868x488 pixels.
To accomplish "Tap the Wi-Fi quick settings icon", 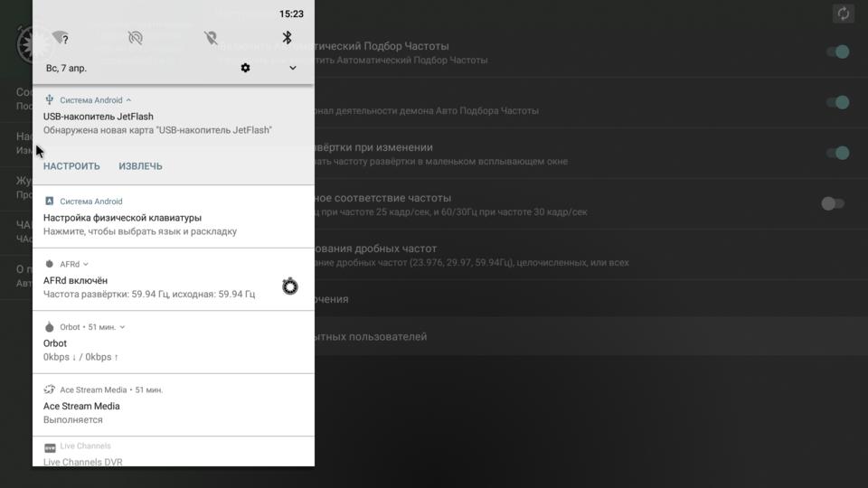I will tap(61, 38).
